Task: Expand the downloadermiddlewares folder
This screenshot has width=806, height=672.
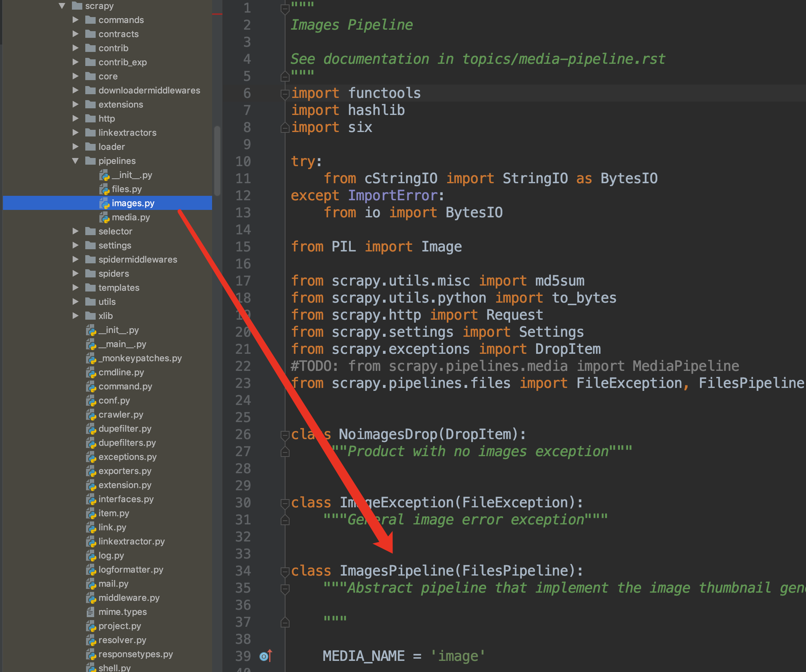Action: pyautogui.click(x=75, y=90)
